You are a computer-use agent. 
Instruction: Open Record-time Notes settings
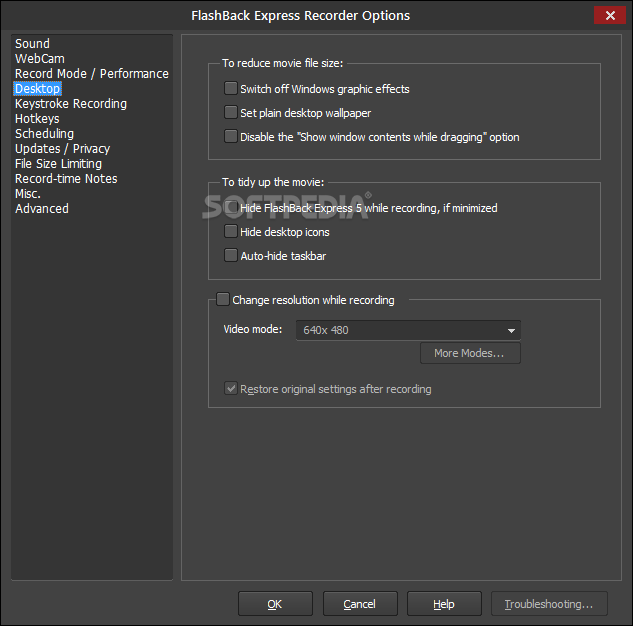66,178
